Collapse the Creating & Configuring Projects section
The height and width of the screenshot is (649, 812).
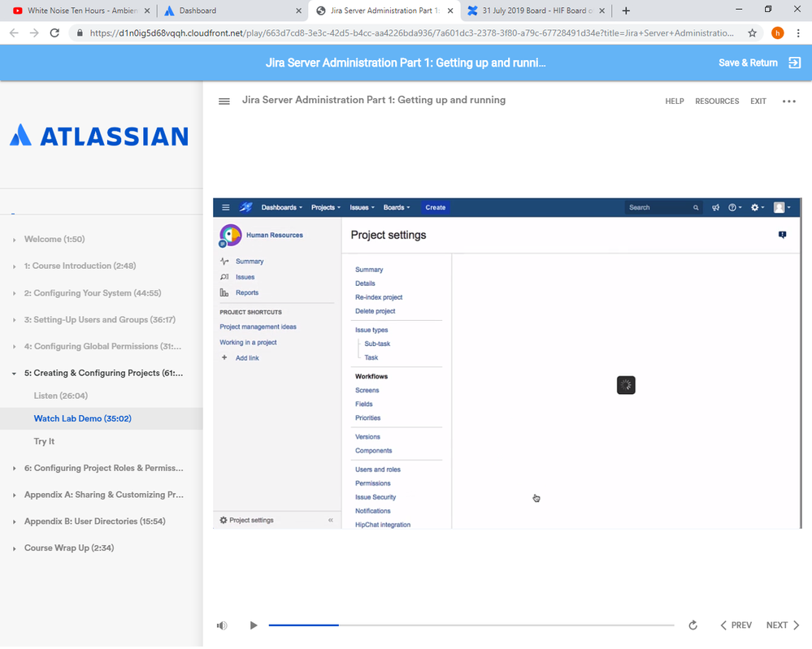point(14,373)
